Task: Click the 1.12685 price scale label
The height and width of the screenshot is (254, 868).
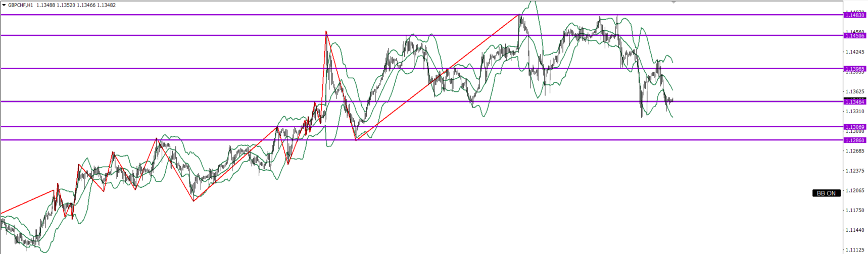Action: coord(855,151)
